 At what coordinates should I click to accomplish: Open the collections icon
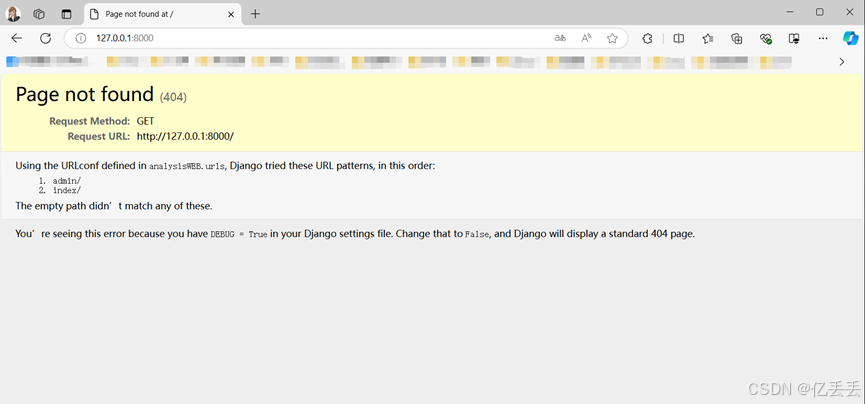pyautogui.click(x=736, y=38)
